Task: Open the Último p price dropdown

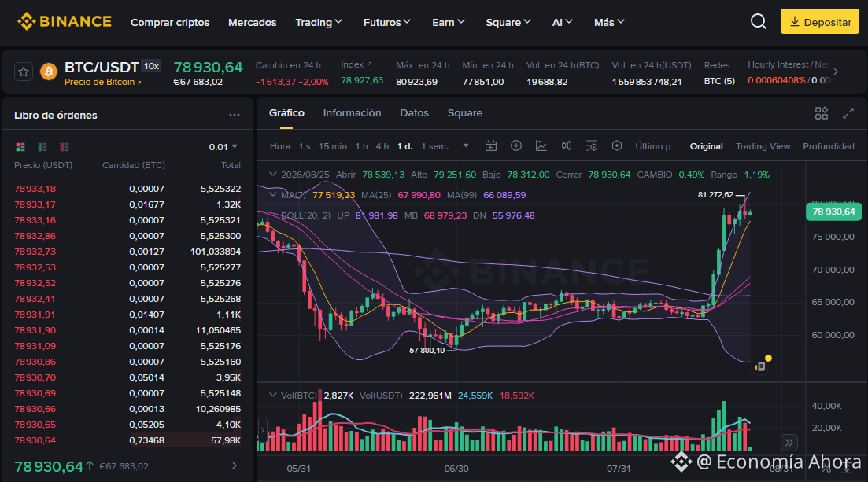Action: 652,146
